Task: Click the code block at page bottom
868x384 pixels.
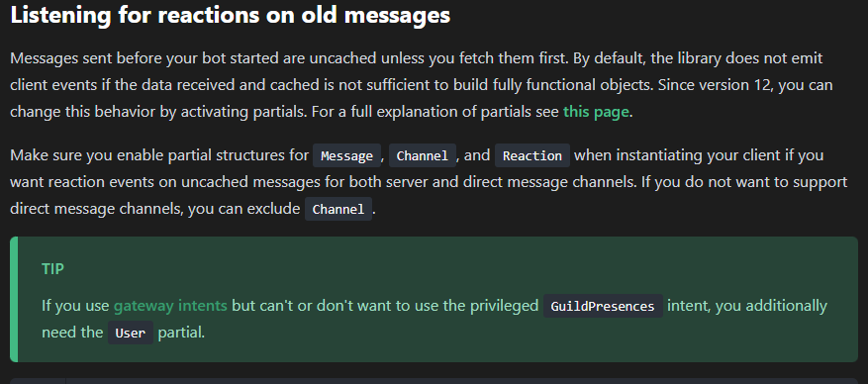Action: [x=434, y=381]
